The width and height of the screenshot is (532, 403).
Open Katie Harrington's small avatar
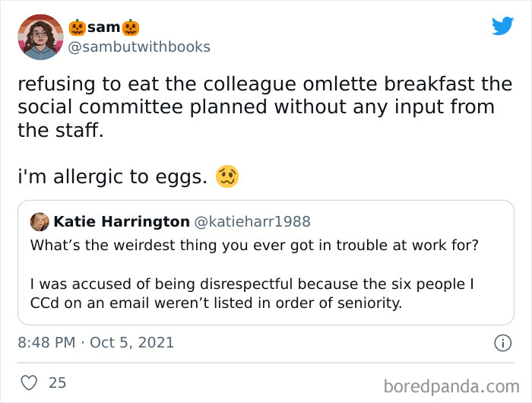point(40,222)
